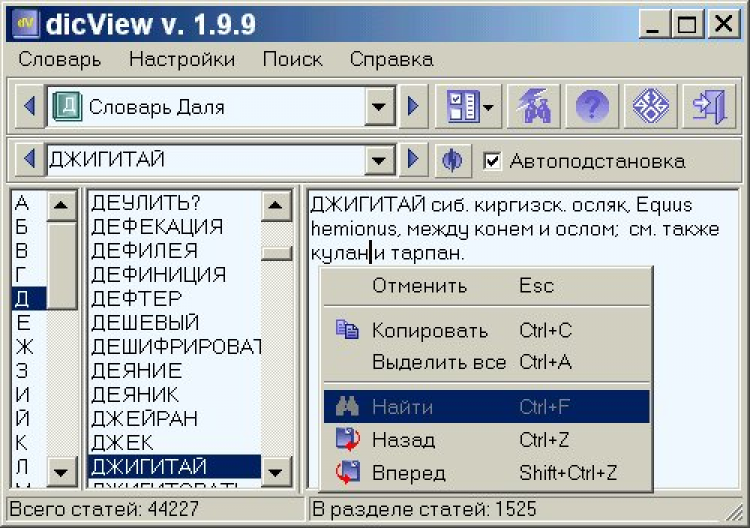Click the exit door toolbar icon
Screen dimensions: 750x528
tap(709, 106)
